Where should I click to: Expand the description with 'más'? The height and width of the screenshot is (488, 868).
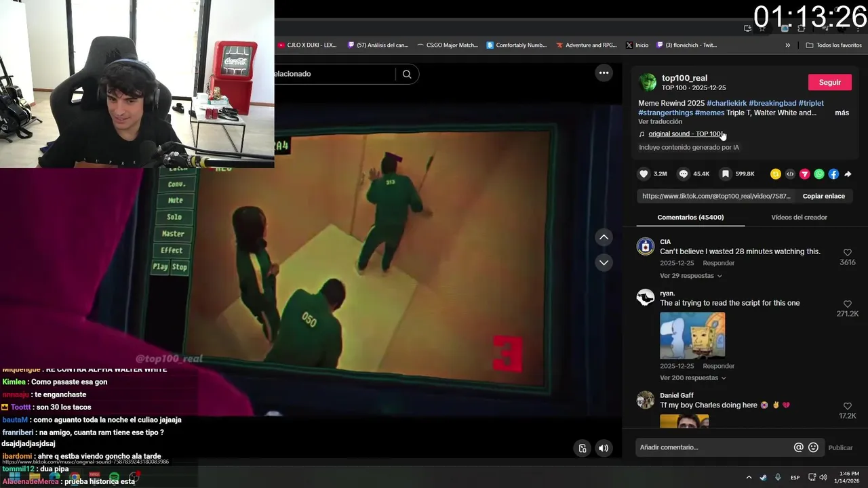click(x=842, y=113)
